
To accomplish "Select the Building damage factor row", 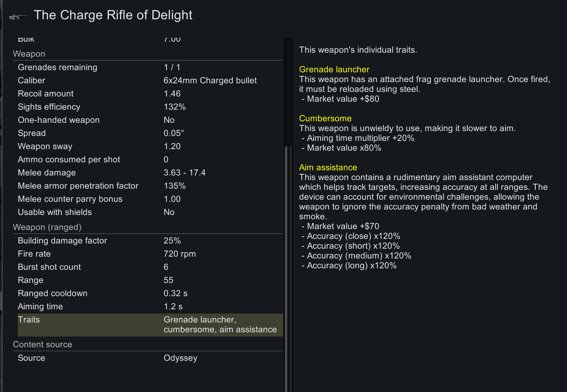I will (150, 241).
